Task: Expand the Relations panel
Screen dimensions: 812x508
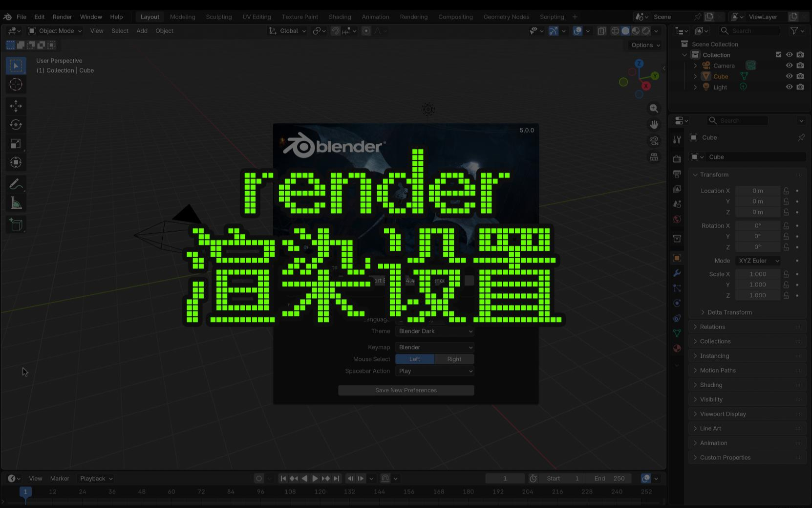Action: click(712, 327)
